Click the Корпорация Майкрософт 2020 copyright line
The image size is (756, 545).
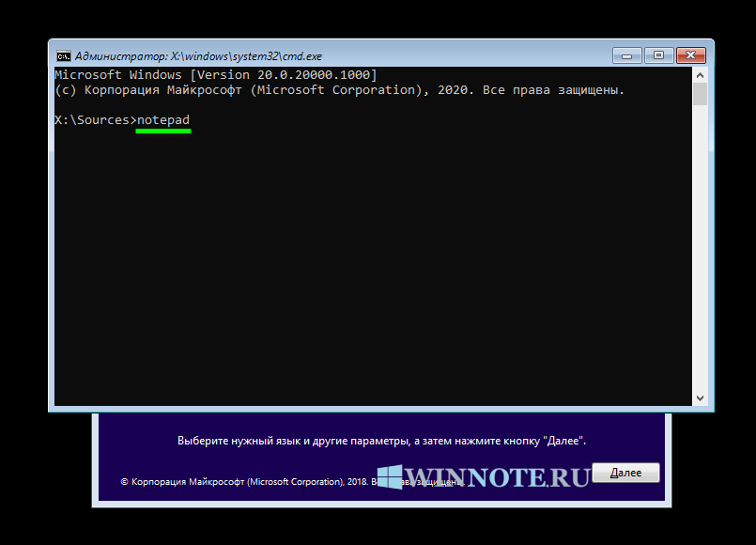339,90
